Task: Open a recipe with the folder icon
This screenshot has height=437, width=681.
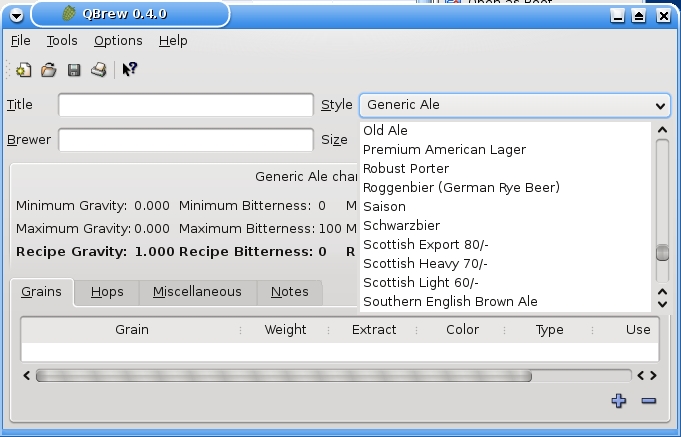Action: tap(48, 70)
